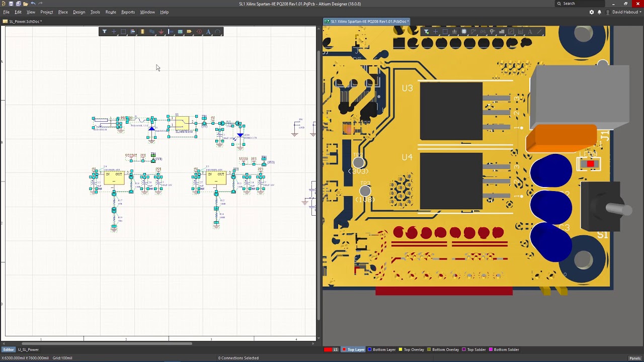The height and width of the screenshot is (362, 644).
Task: Click the schematic vertical scrollbar
Action: click(319, 186)
